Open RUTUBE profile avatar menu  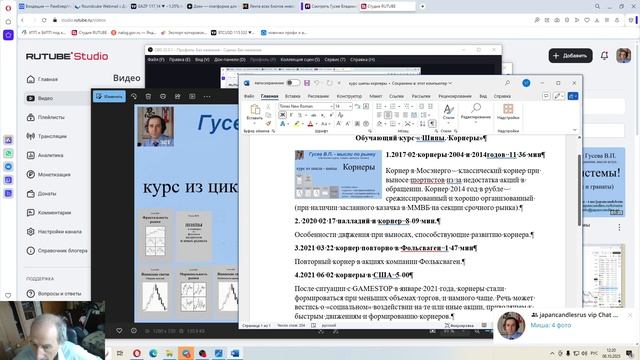point(623,56)
